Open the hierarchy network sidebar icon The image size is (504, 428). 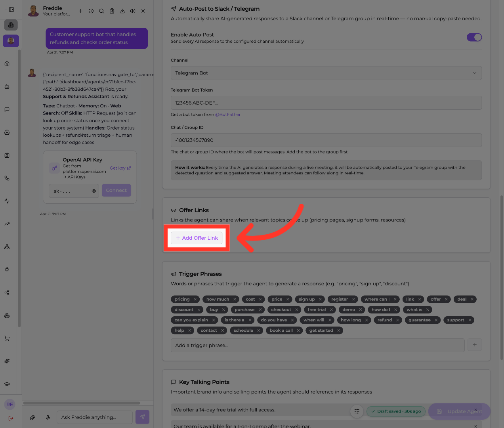7,247
